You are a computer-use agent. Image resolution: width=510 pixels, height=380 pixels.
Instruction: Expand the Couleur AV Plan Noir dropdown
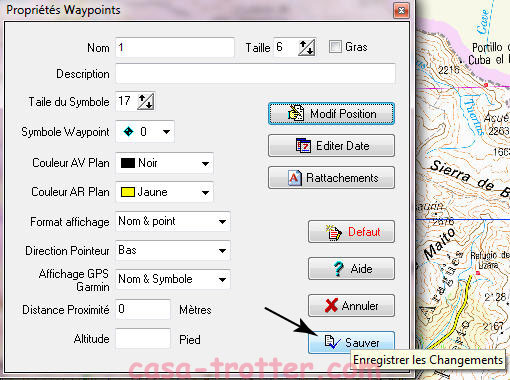click(205, 163)
